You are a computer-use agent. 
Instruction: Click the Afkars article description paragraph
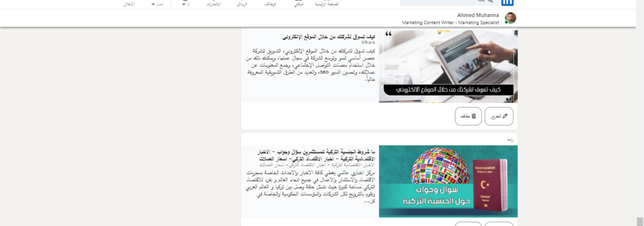point(311,64)
